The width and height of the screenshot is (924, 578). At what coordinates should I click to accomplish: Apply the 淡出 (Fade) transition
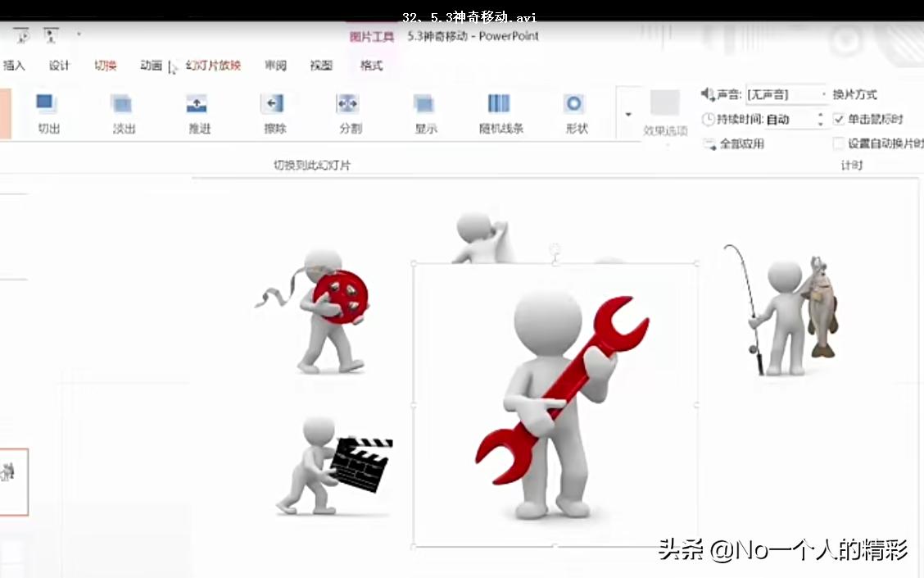(122, 113)
